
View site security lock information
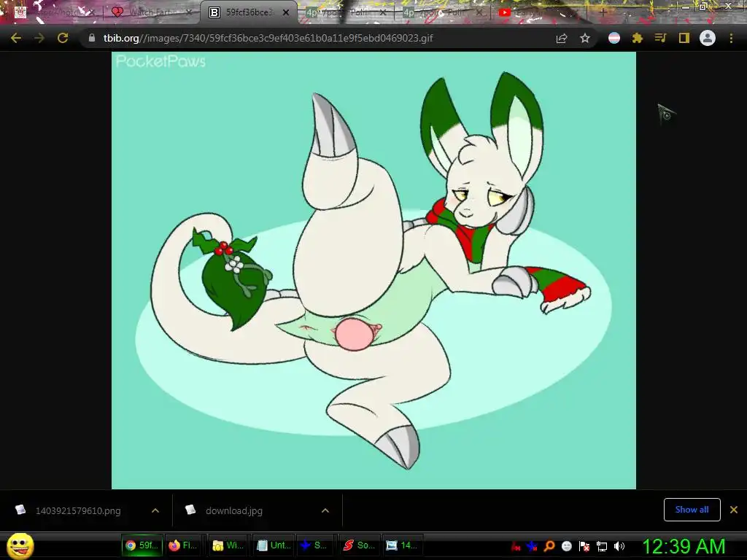click(91, 38)
